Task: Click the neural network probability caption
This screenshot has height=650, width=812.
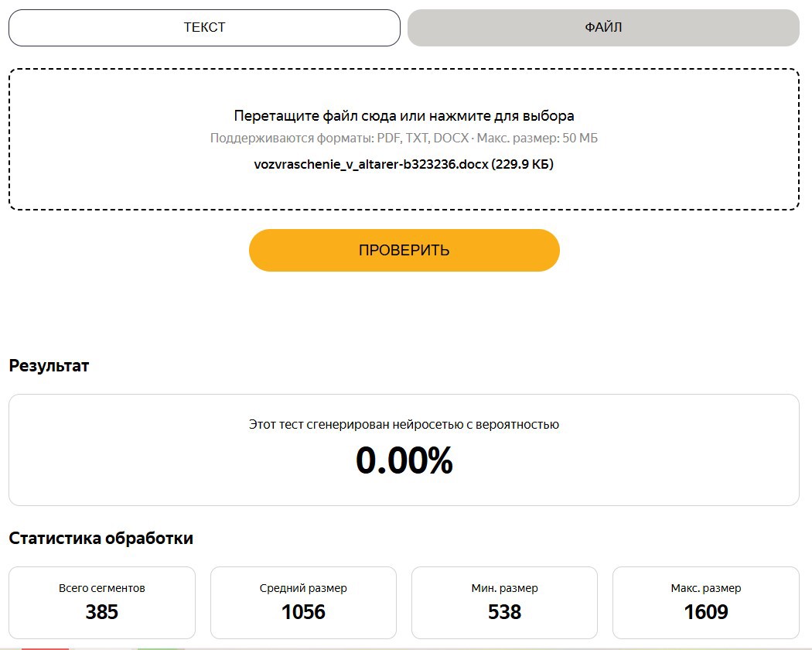Action: (404, 425)
